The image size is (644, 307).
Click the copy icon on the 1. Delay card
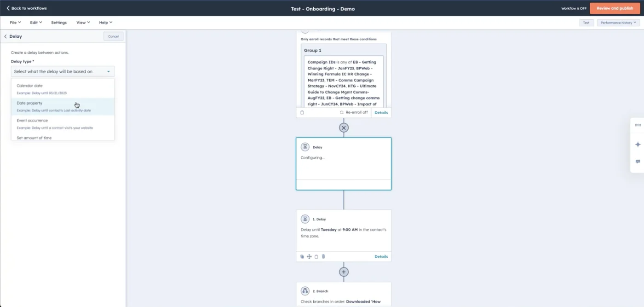click(302, 257)
